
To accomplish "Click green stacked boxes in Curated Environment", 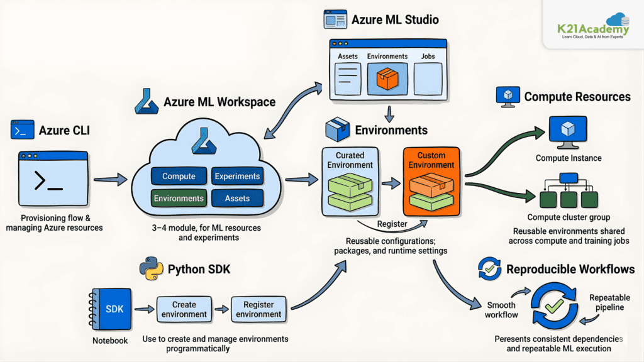I will point(350,192).
